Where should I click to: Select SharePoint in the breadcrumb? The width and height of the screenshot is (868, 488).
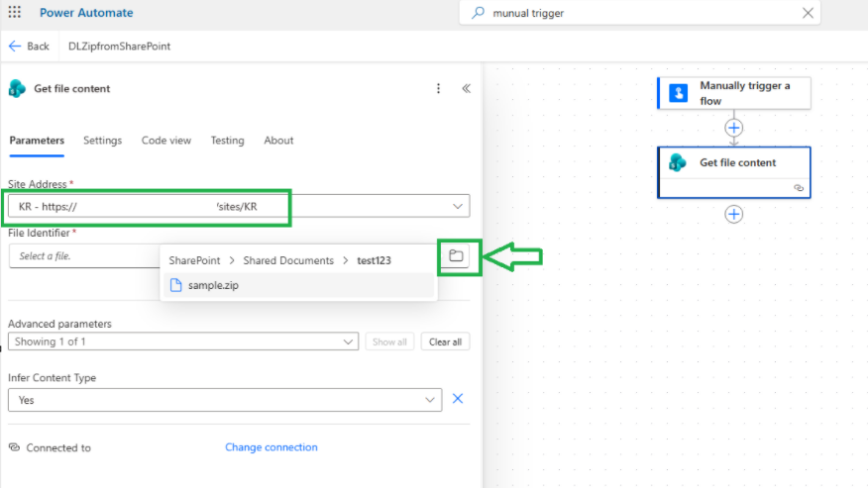click(x=194, y=260)
